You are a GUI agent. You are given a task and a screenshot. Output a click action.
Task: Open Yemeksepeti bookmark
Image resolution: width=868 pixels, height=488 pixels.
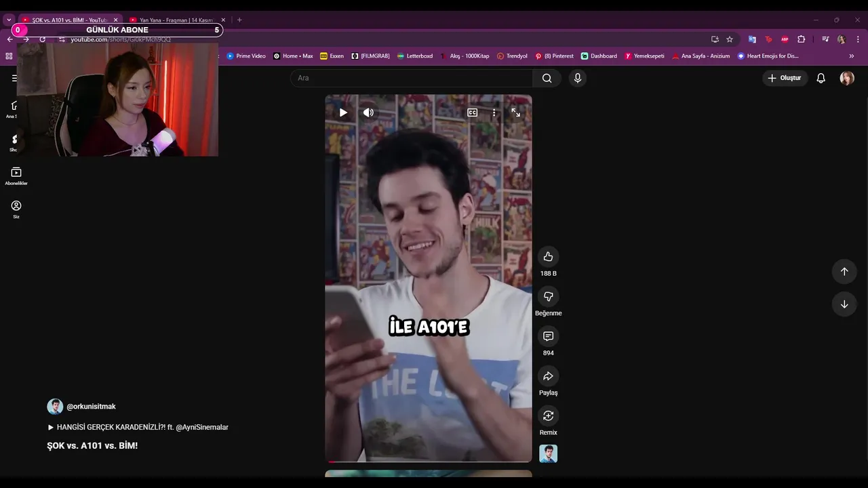[x=644, y=56]
